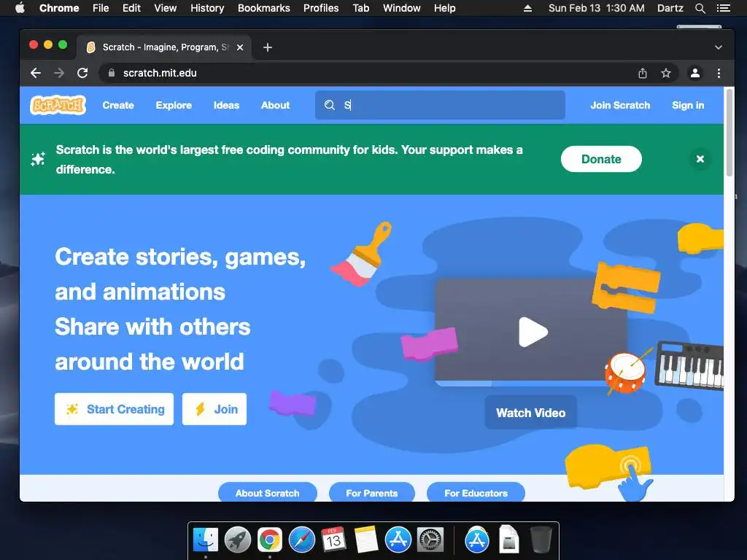Open Control Center list icon

tap(723, 8)
